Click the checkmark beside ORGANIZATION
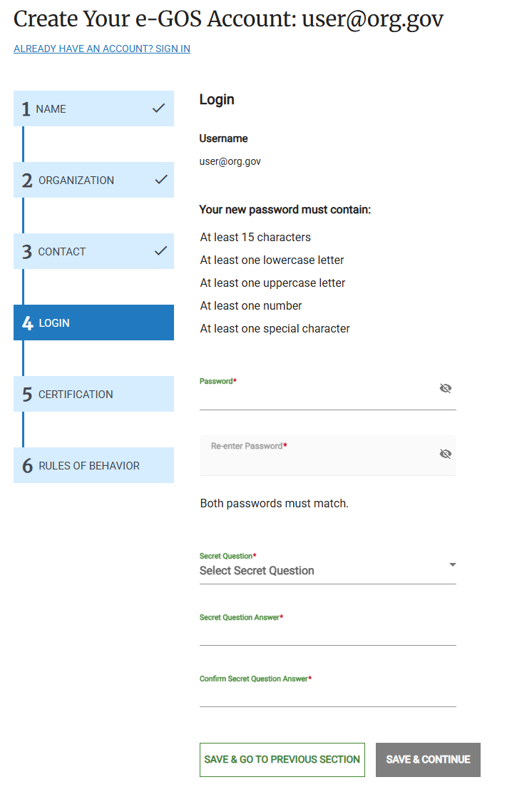Screen dimensions: 517x812 pos(160,180)
